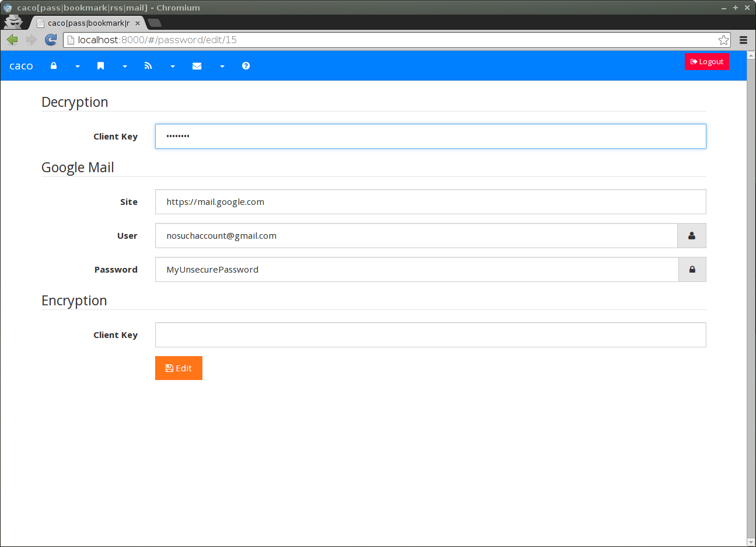756x547 pixels.
Task: Expand the dropdown caret beside bookmark icon
Action: pos(125,67)
